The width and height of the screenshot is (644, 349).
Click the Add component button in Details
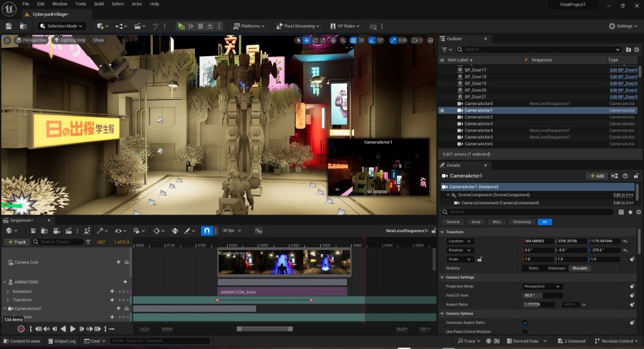597,175
